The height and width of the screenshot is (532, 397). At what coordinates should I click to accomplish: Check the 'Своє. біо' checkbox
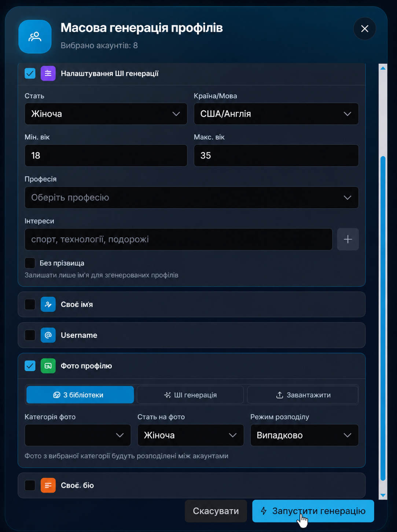click(30, 485)
